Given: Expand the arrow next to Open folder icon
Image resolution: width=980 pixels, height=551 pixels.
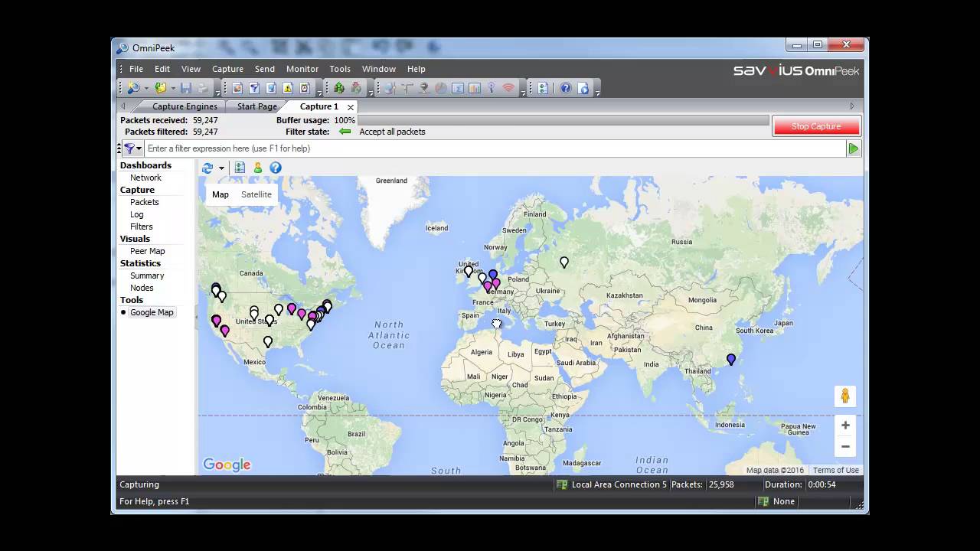Looking at the screenshot, I should point(173,88).
